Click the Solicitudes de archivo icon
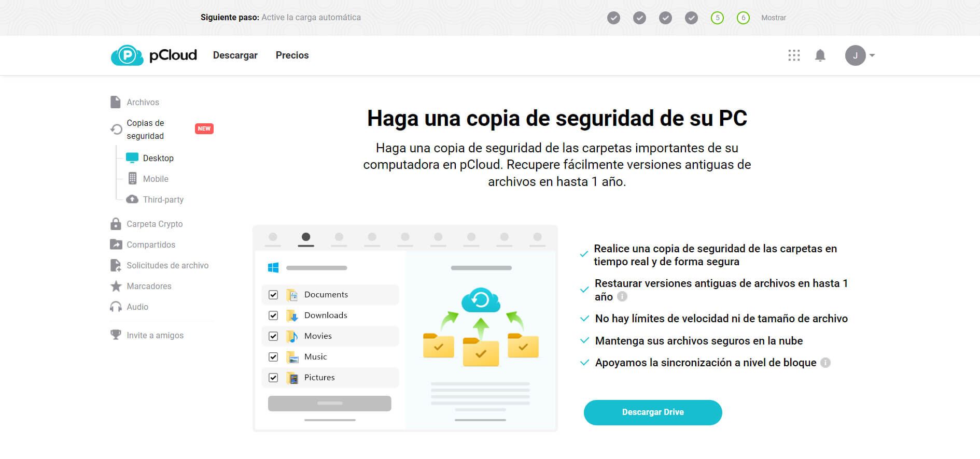This screenshot has width=980, height=459. click(116, 265)
